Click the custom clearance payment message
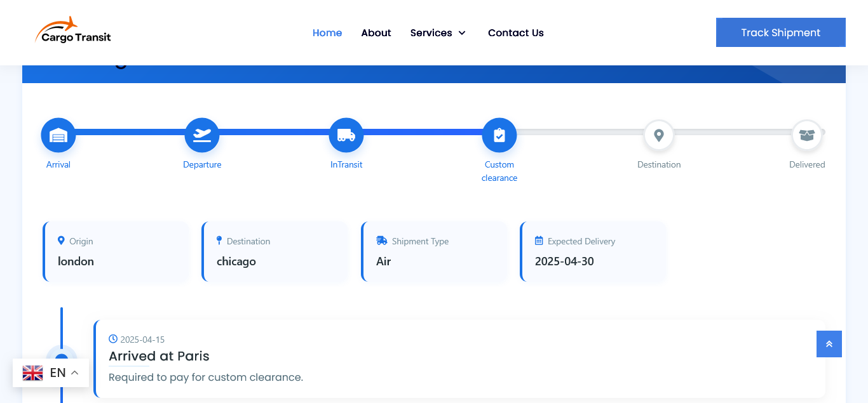 point(206,377)
